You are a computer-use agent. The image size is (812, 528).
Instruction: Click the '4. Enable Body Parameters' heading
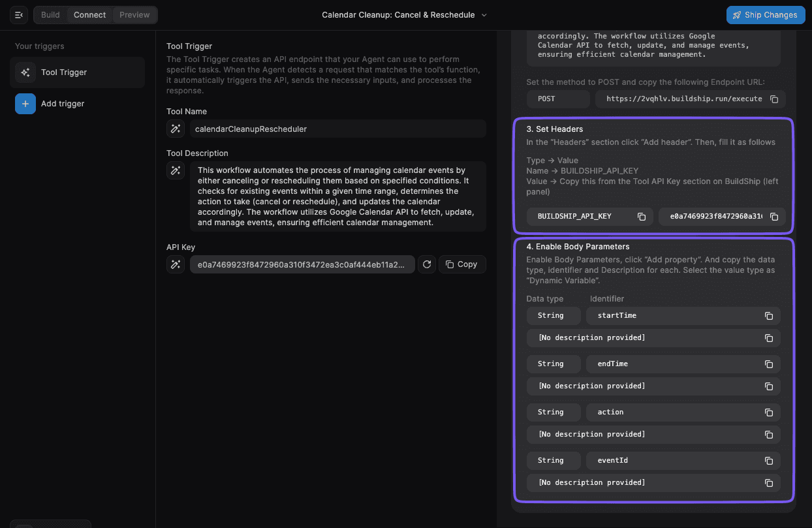578,247
